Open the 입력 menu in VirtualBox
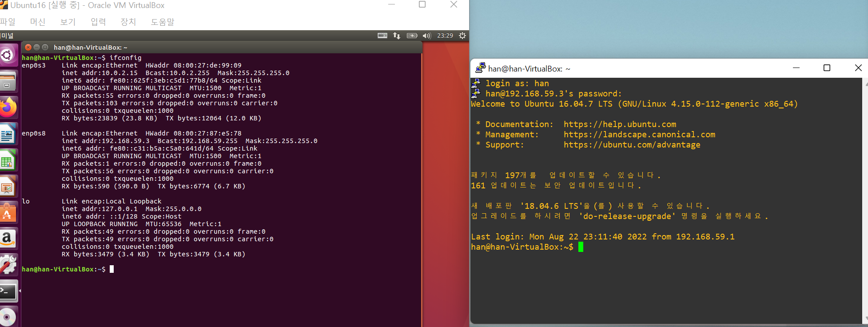 point(98,22)
